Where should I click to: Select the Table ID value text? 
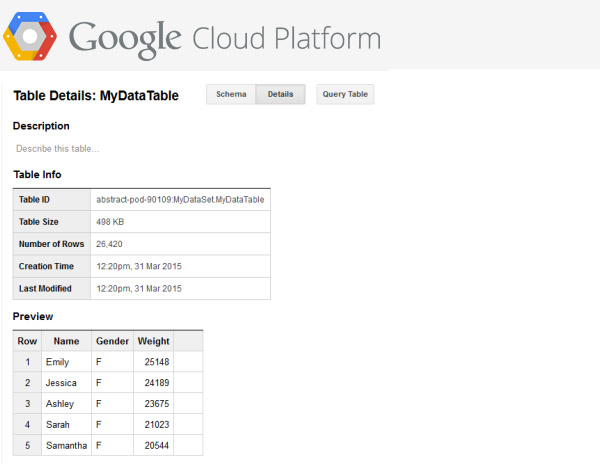tap(180, 200)
